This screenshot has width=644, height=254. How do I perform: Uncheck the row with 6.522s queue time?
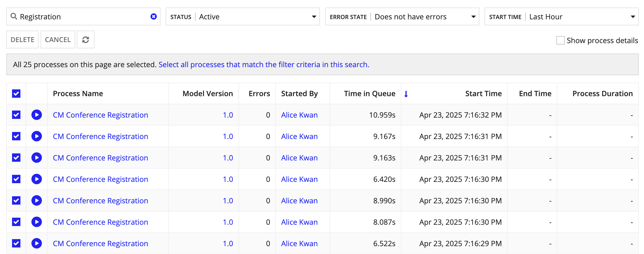click(x=16, y=243)
